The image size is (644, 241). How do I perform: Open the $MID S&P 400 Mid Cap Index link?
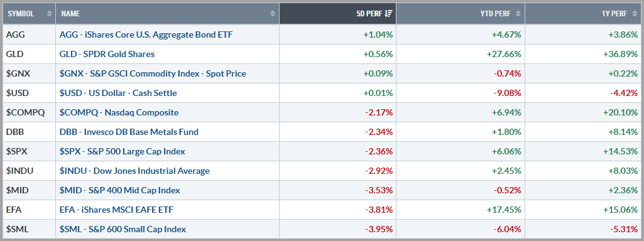(x=121, y=191)
